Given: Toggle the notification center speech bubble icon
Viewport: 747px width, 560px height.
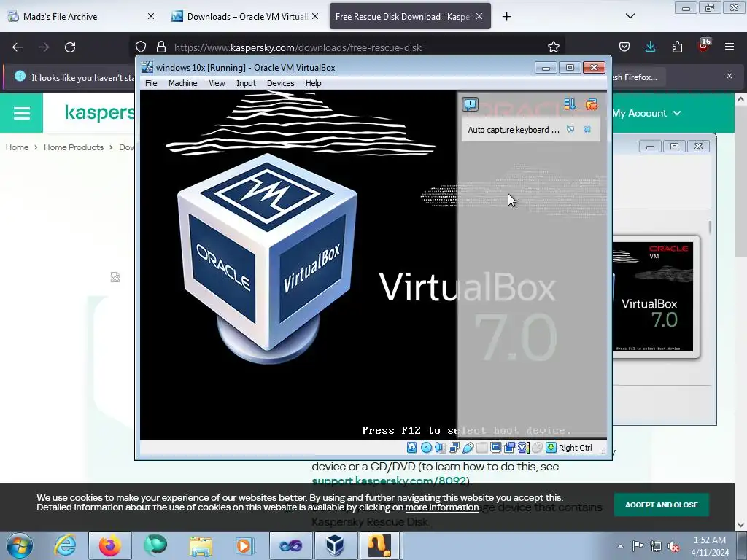Looking at the screenshot, I should [471, 104].
